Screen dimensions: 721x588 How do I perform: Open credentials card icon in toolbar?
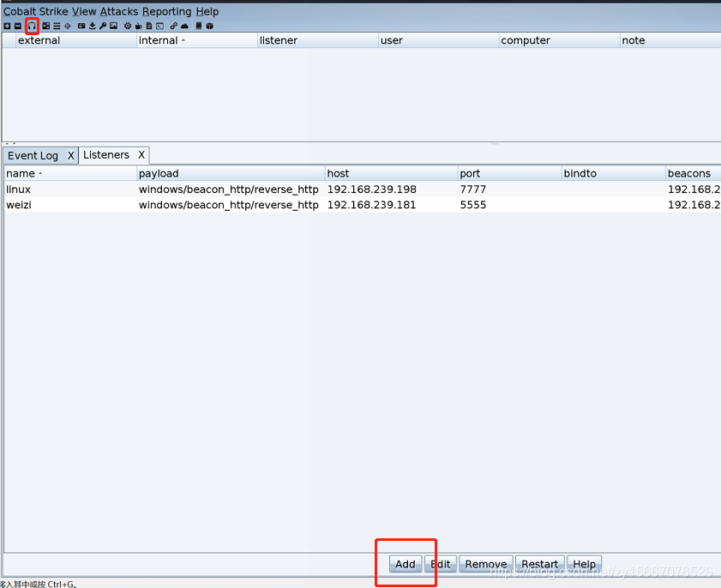81,26
